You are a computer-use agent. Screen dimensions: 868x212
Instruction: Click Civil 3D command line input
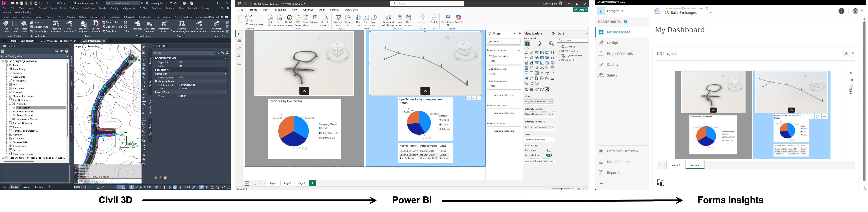(109, 181)
